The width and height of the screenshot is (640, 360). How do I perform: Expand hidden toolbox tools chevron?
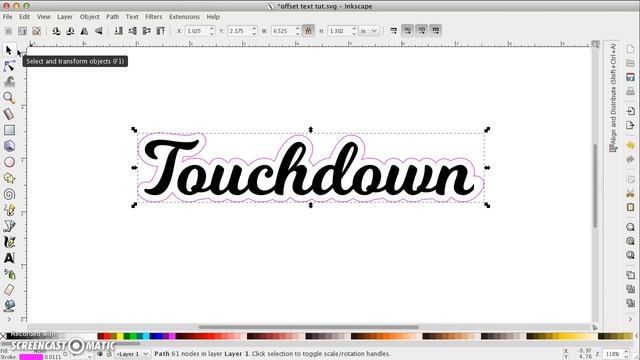tap(9, 319)
